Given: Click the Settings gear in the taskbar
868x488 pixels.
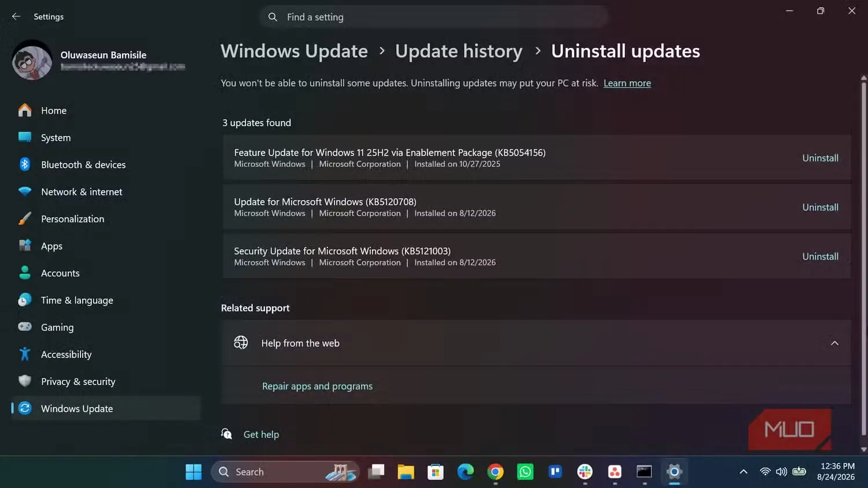Looking at the screenshot, I should click(674, 472).
